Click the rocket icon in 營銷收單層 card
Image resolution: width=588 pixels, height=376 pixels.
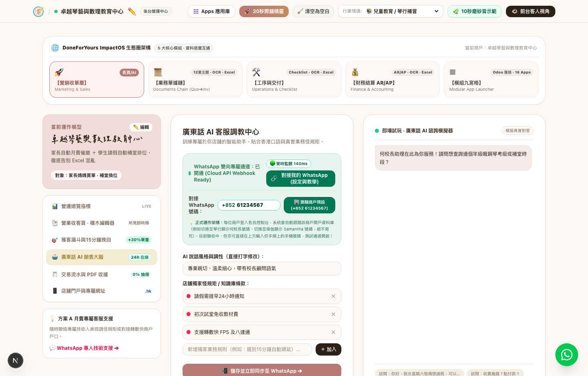click(x=59, y=72)
